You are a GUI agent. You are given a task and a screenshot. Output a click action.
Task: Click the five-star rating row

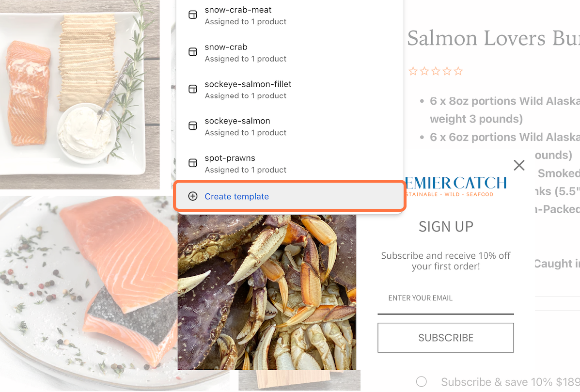[436, 71]
